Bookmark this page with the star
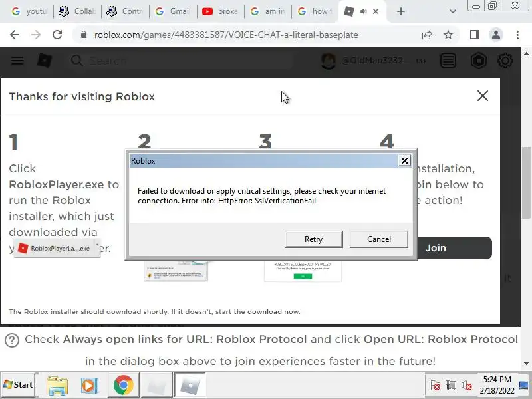Image resolution: width=532 pixels, height=399 pixels. click(448, 35)
